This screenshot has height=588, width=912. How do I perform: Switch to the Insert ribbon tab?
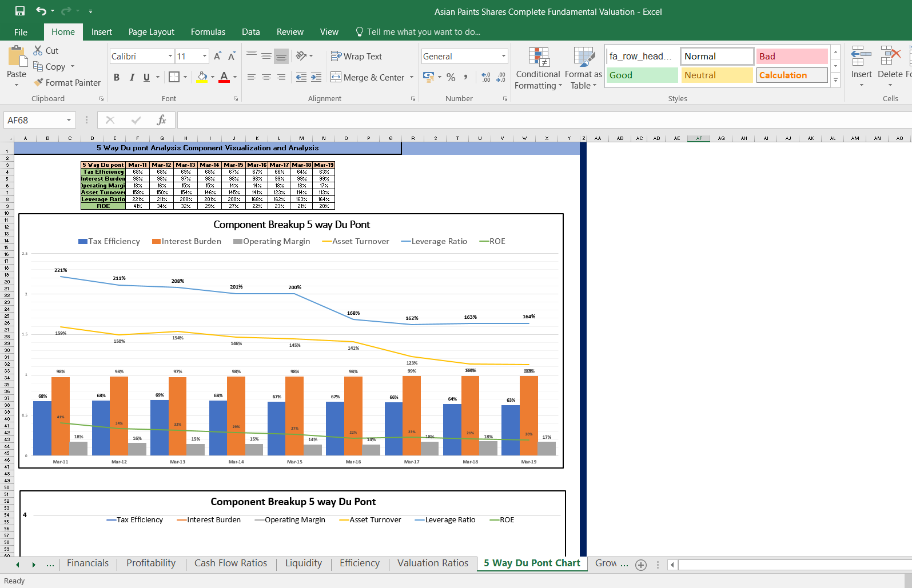point(101,32)
